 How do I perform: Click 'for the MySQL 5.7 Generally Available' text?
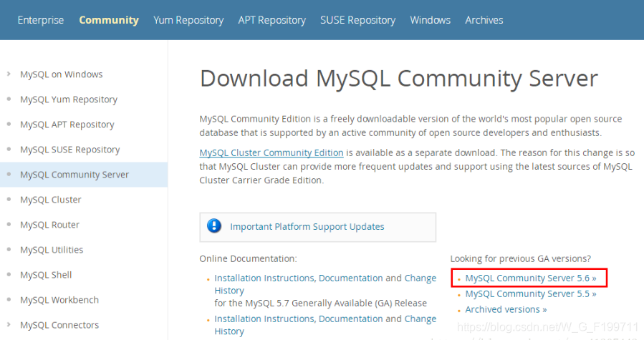coord(320,303)
